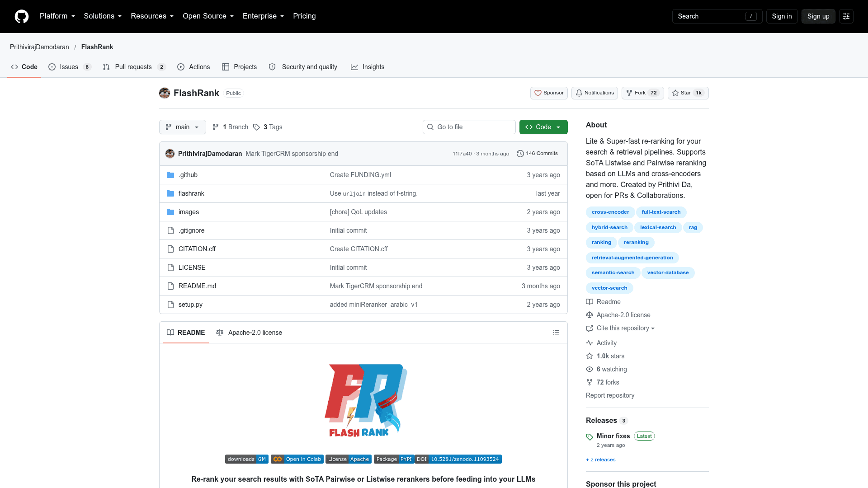
Task: Open the Actions tab
Action: pyautogui.click(x=193, y=67)
